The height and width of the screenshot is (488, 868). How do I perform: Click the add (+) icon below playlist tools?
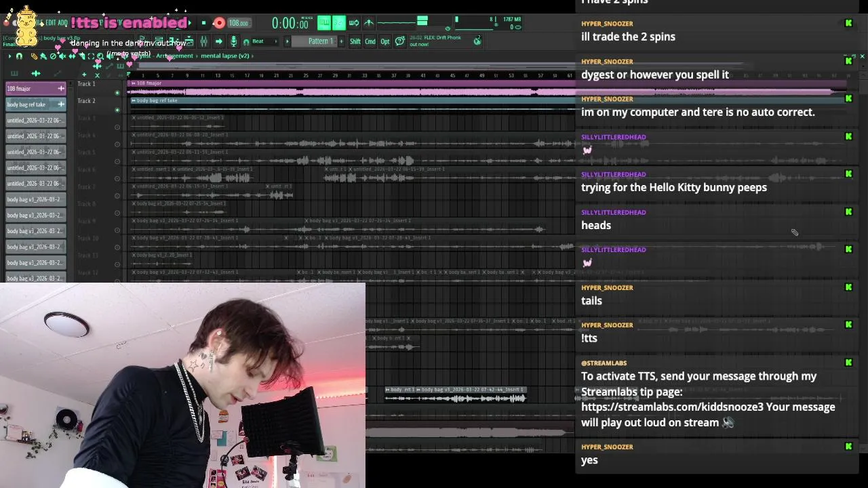pos(84,75)
